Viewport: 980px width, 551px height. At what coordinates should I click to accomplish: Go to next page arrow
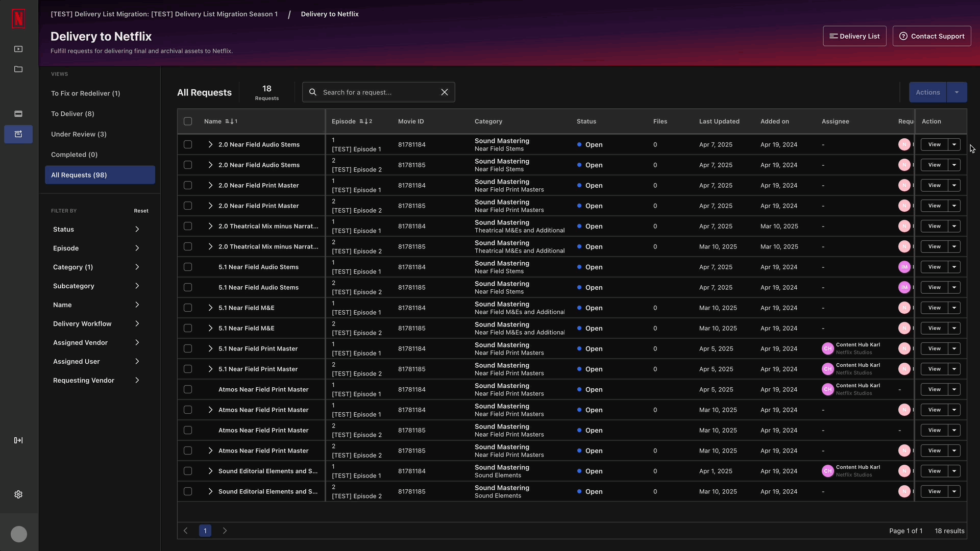[x=225, y=531]
